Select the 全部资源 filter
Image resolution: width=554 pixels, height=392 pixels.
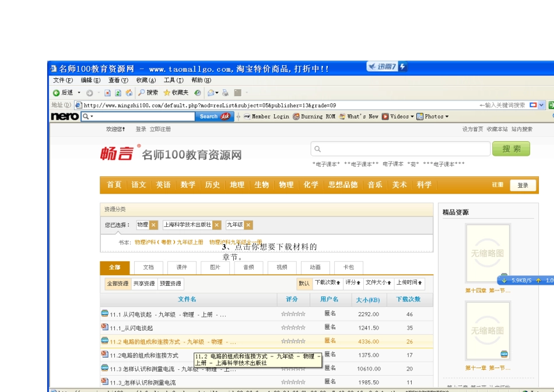coord(118,283)
